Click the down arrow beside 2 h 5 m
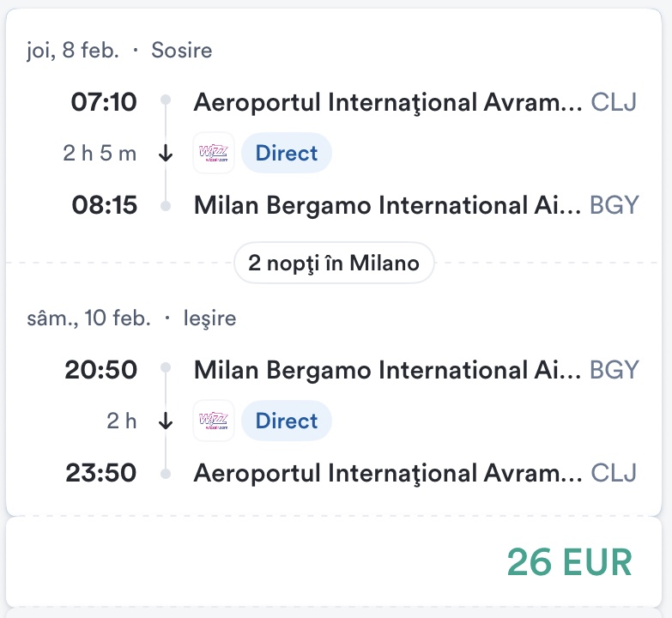The width and height of the screenshot is (672, 618). click(166, 154)
